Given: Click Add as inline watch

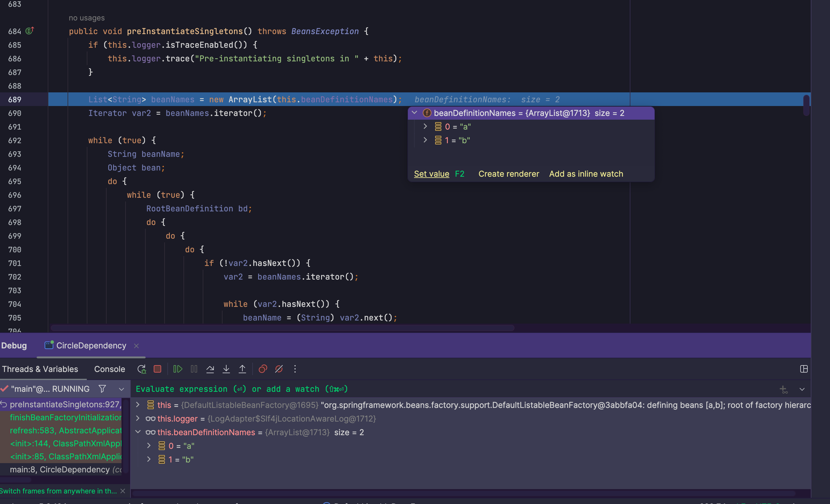Looking at the screenshot, I should 586,174.
